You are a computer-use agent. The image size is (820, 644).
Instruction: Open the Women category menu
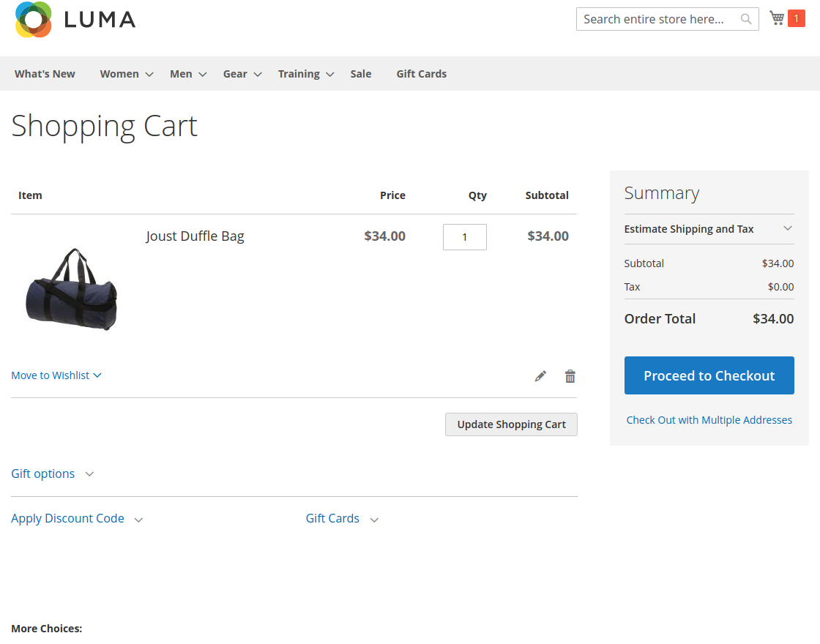click(x=119, y=73)
